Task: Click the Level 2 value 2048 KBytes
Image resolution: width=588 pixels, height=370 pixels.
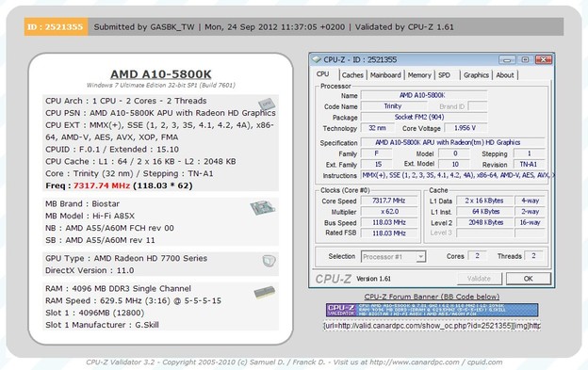Action: point(484,222)
